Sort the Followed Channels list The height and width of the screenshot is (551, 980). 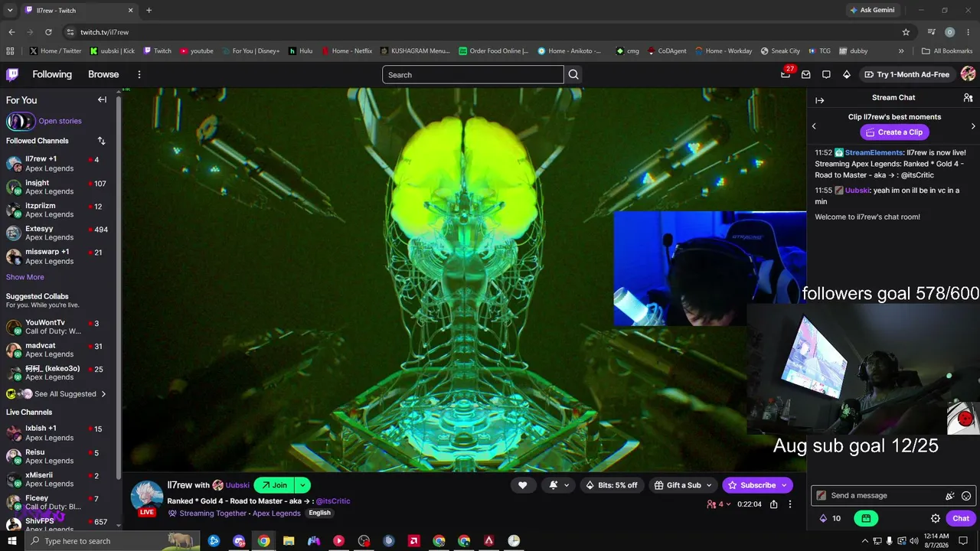[101, 141]
